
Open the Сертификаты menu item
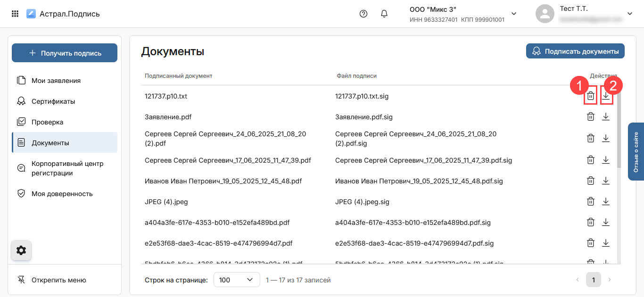(53, 101)
